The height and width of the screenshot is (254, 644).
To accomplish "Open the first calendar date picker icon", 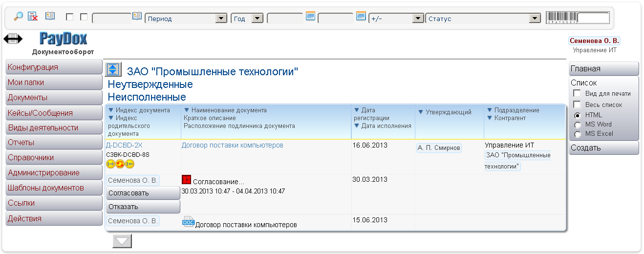I will click(310, 17).
